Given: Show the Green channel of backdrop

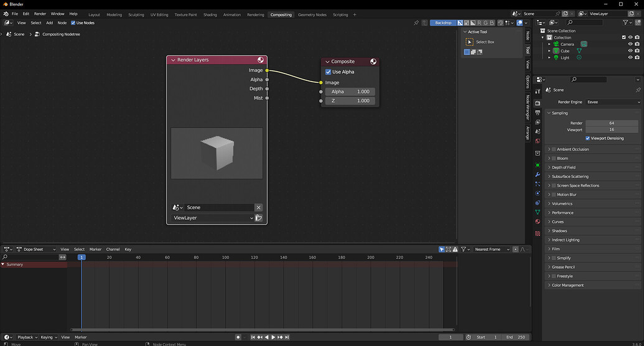Looking at the screenshot, I should tap(486, 23).
